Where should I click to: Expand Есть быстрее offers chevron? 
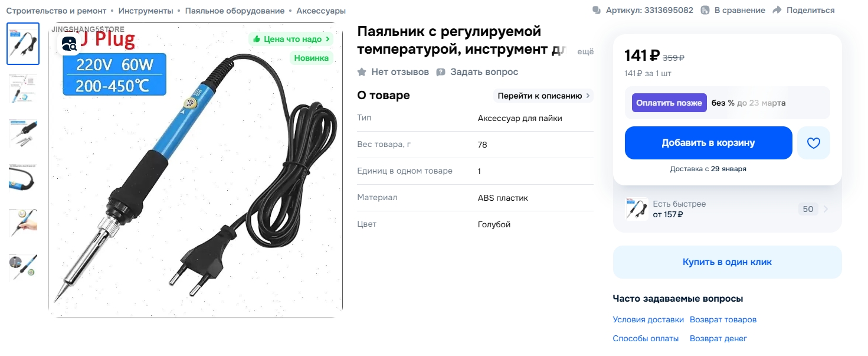(x=826, y=209)
